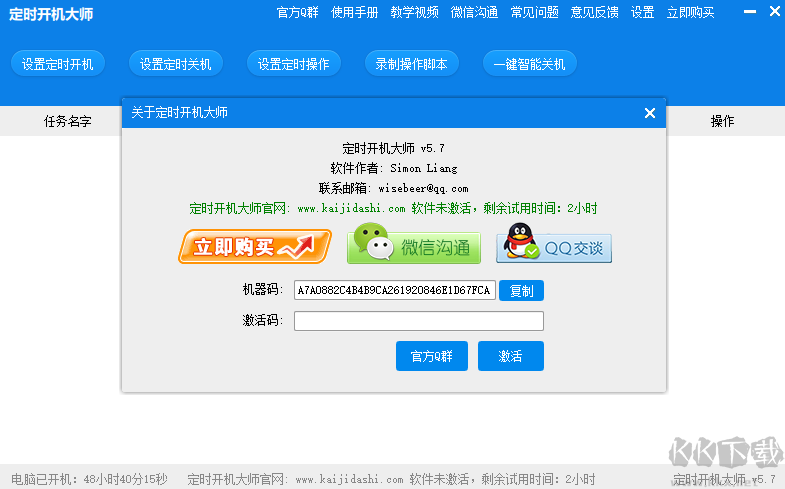This screenshot has height=489, width=785.
Task: Click the 机器码 text field
Action: coord(395,290)
